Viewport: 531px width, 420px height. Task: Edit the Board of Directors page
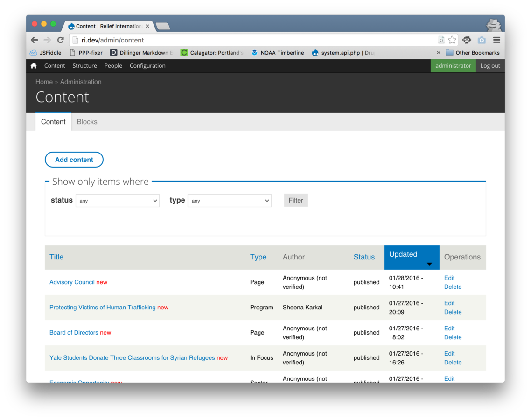(x=449, y=328)
